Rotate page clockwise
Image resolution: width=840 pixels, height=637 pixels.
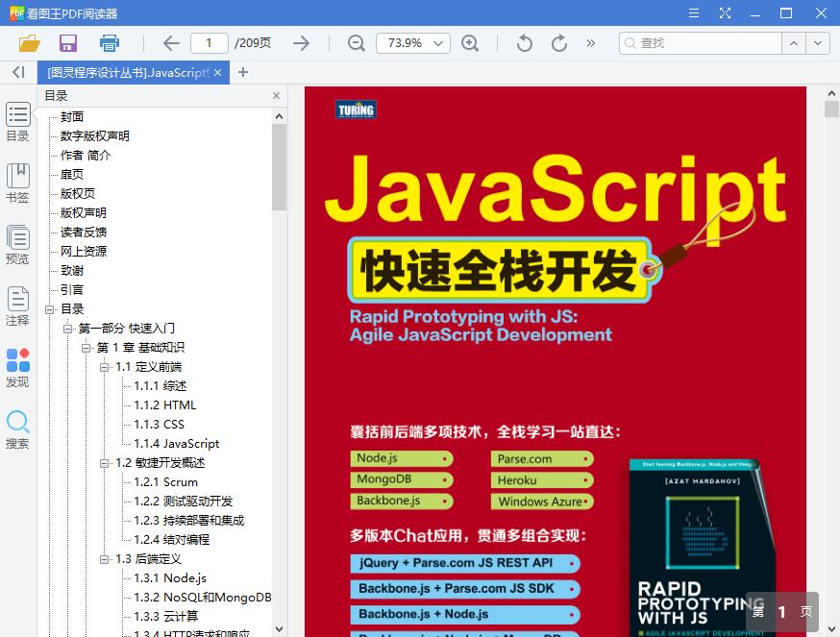(x=558, y=43)
